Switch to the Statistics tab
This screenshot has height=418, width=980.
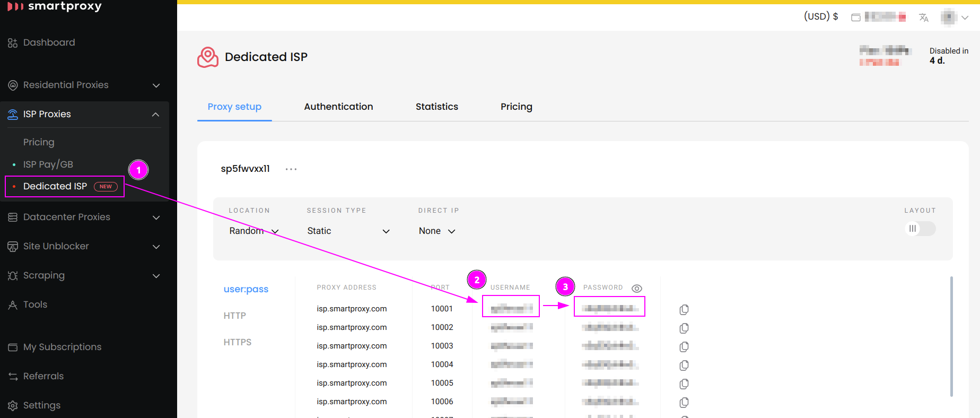pos(437,107)
